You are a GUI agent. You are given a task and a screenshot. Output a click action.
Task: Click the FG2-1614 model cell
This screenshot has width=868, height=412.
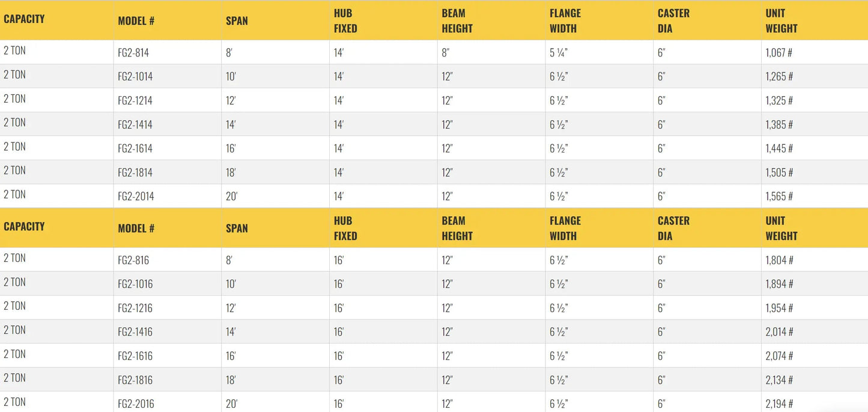pos(135,148)
